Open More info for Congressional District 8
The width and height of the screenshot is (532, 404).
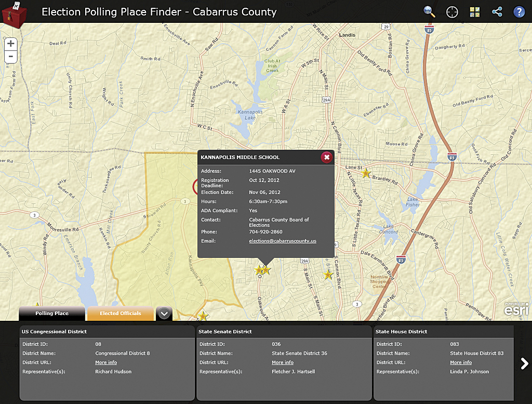[x=106, y=362]
